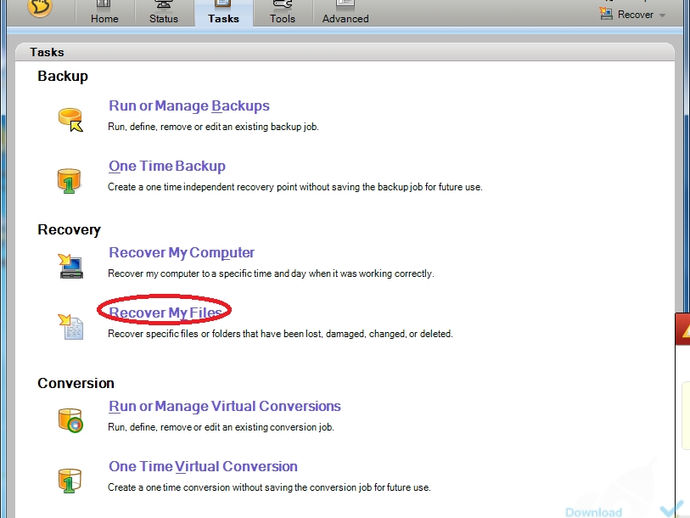Click text 'Run, define, remove or edit an existing conversion job.'

(221, 427)
